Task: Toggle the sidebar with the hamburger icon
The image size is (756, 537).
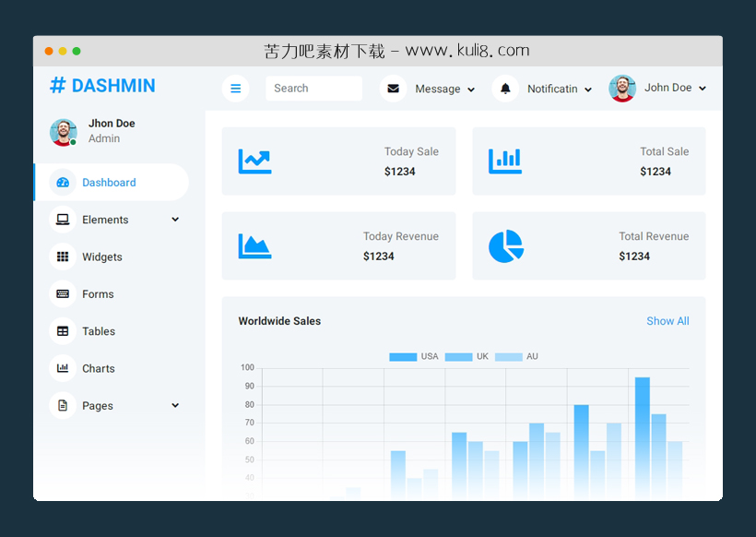Action: point(236,88)
